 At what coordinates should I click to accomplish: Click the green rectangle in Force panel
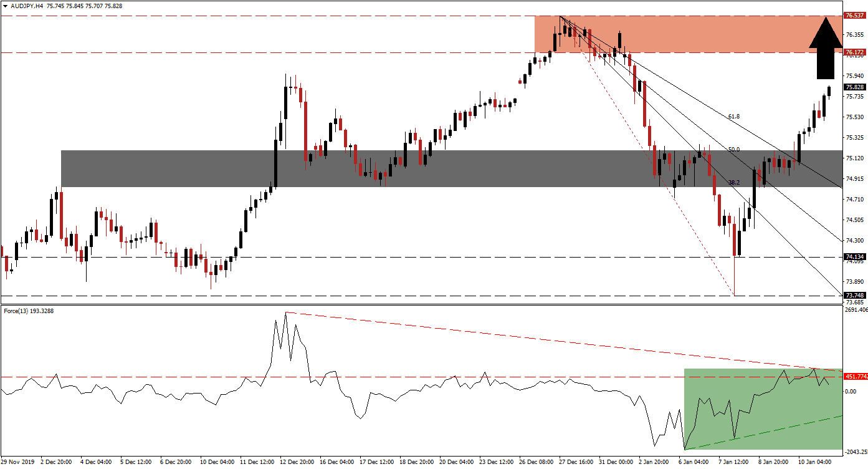tap(763, 409)
